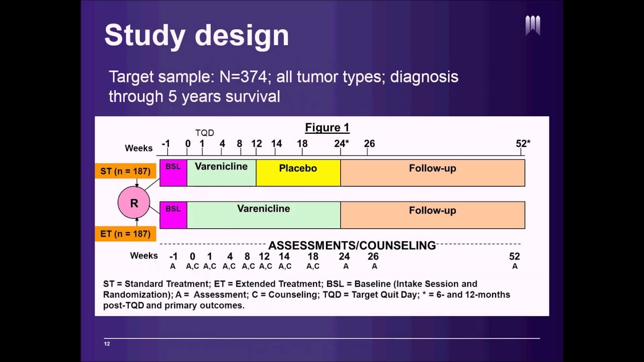Click the pink 'R' randomization circle
This screenshot has height=362, width=644.
134,203
